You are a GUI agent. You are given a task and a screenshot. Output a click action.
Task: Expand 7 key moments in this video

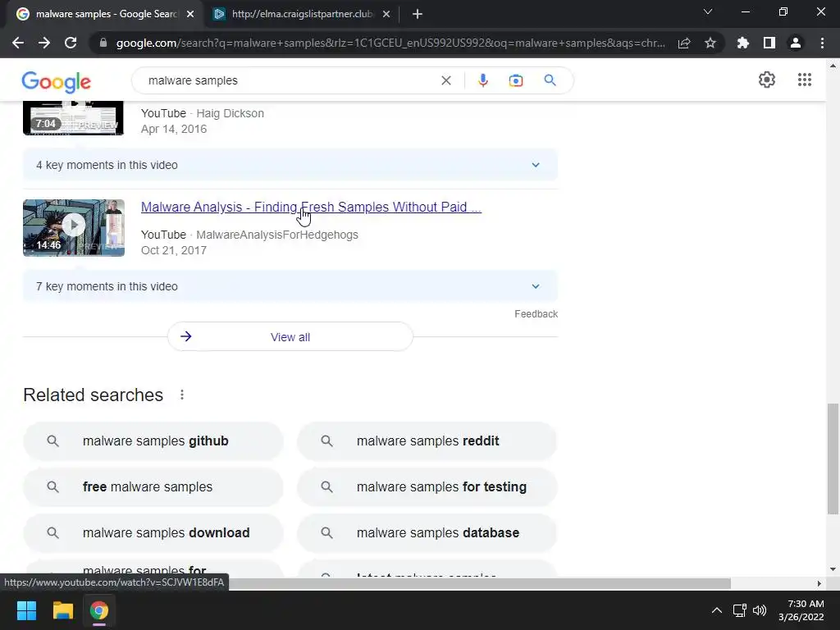pyautogui.click(x=290, y=286)
